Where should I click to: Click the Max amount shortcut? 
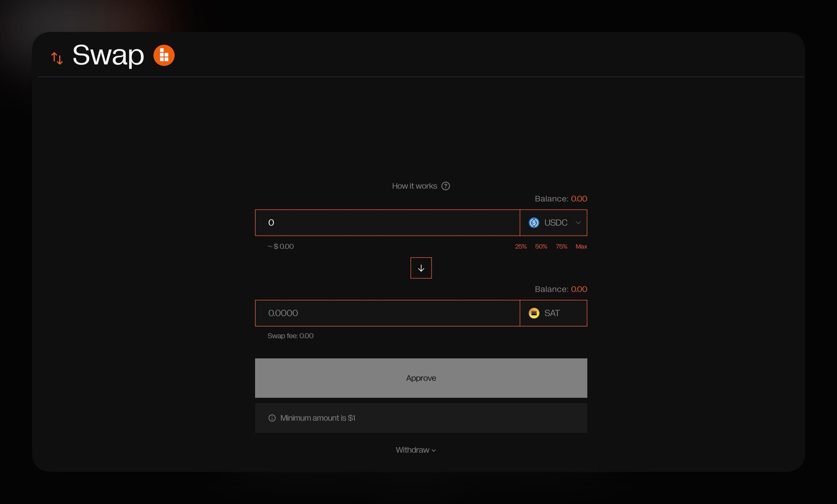point(581,246)
